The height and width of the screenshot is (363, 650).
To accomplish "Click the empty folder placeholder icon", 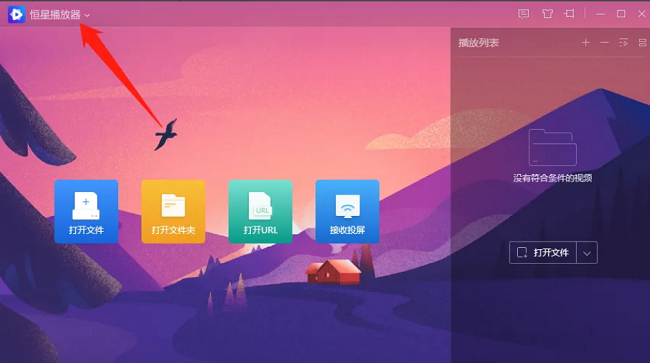I will click(553, 148).
